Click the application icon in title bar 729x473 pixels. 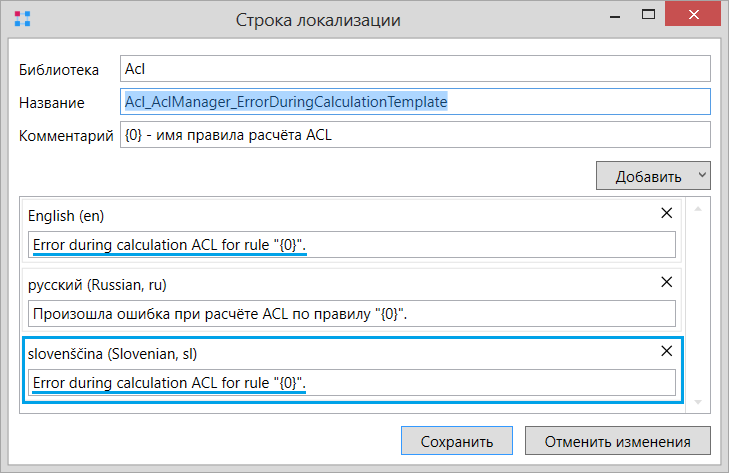[x=22, y=19]
